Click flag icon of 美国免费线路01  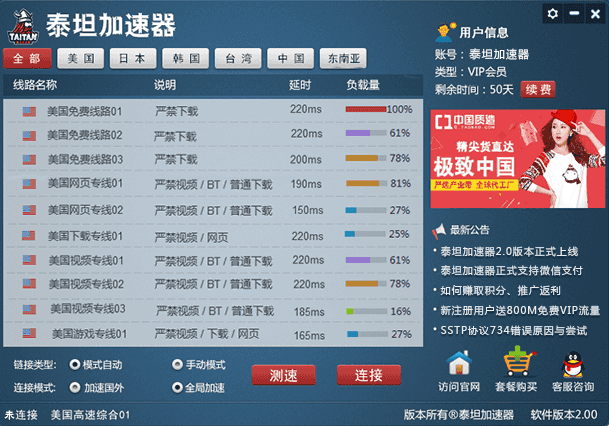29,112
